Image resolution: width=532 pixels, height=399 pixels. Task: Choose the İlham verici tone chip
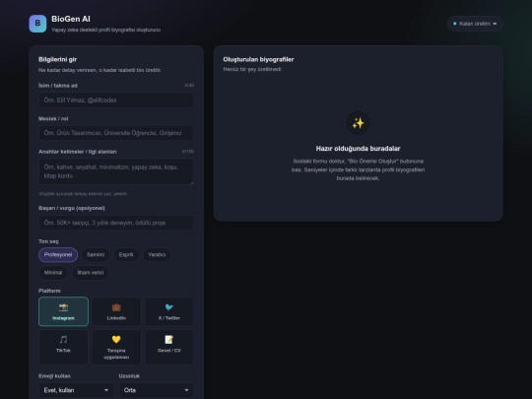[91, 273]
